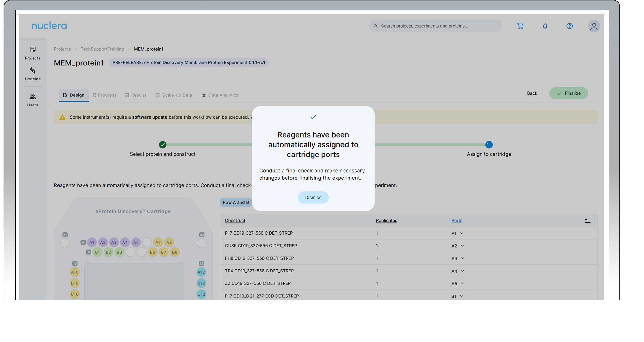This screenshot has height=342, width=644.
Task: Sort table by Ports column
Action: (457, 220)
